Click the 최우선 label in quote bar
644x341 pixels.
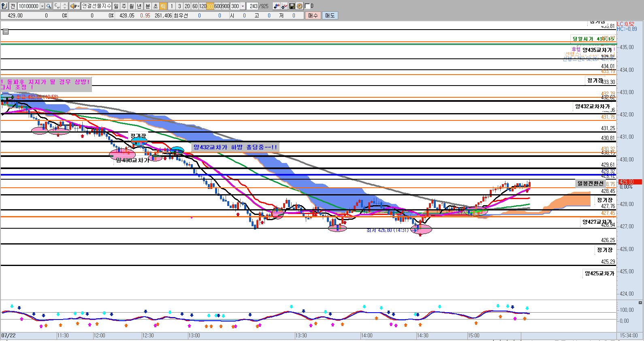[181, 15]
